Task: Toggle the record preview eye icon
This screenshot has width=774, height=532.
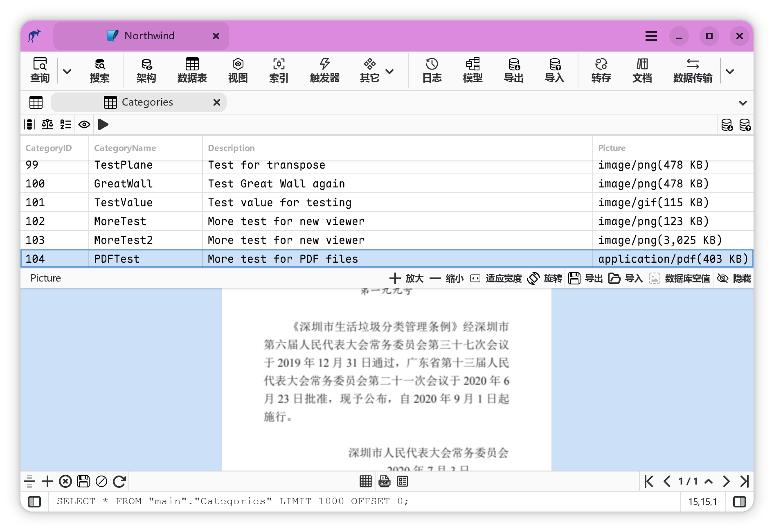Action: pos(84,124)
